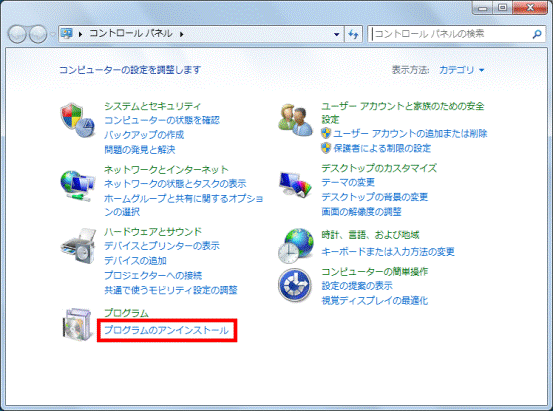Open ネットワークの状態とタスクの表示 link
This screenshot has height=411, width=553.
pyautogui.click(x=175, y=184)
